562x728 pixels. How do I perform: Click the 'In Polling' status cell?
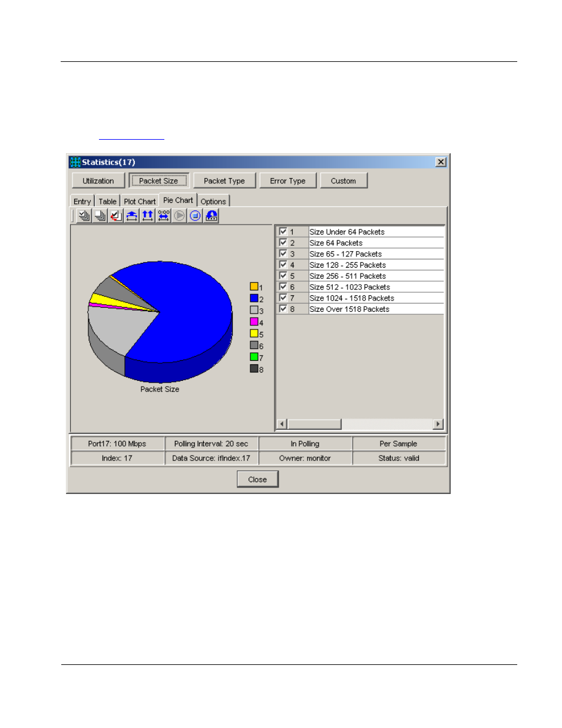pyautogui.click(x=305, y=444)
